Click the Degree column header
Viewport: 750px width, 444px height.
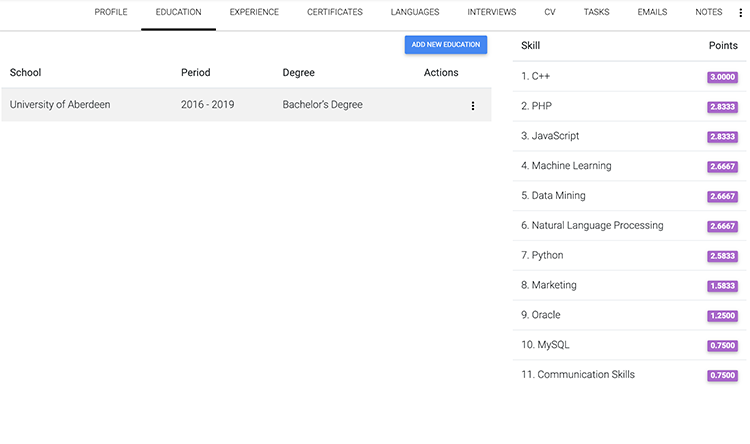click(x=299, y=73)
